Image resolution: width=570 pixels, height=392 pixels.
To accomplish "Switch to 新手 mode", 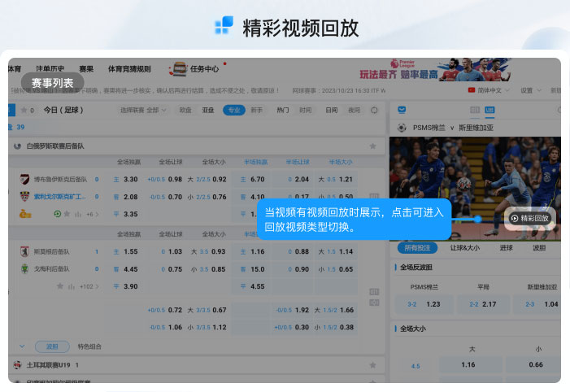I will pyautogui.click(x=256, y=110).
